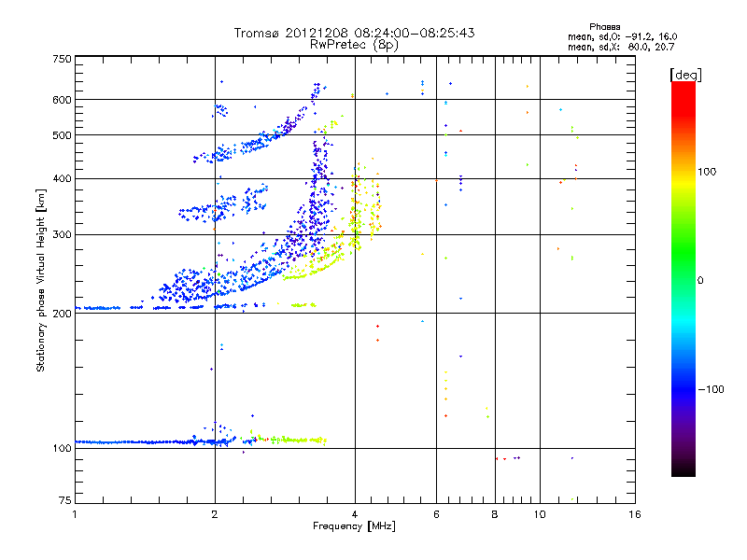The width and height of the screenshot is (747, 560).
Task: Click the x-axis tick label '4'
Action: (x=355, y=514)
